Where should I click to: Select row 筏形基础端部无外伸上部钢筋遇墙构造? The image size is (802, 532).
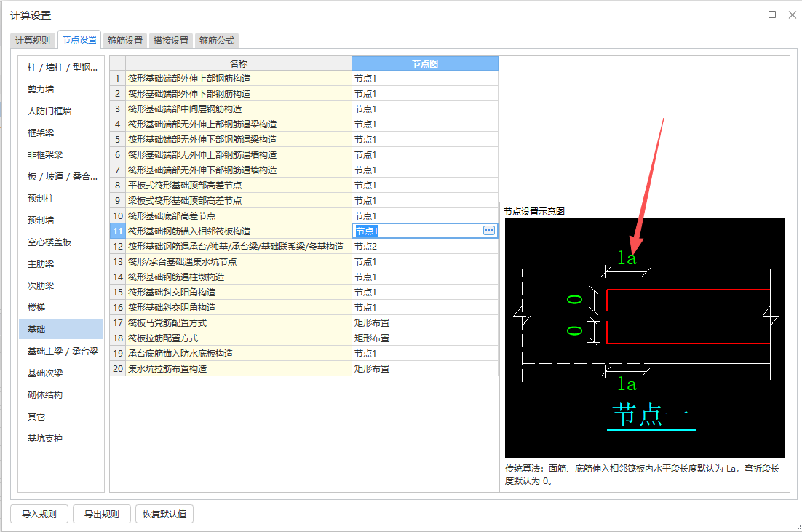click(x=239, y=154)
